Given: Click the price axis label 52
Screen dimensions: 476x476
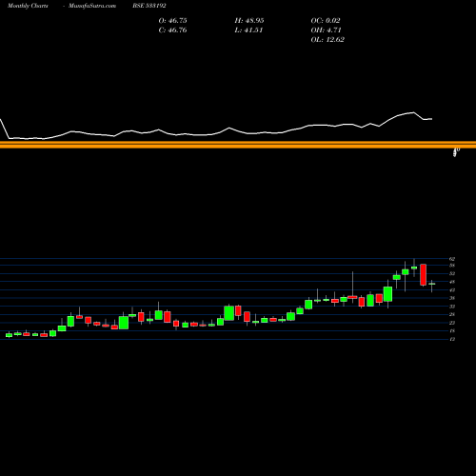Looking at the screenshot, I should [452, 273].
